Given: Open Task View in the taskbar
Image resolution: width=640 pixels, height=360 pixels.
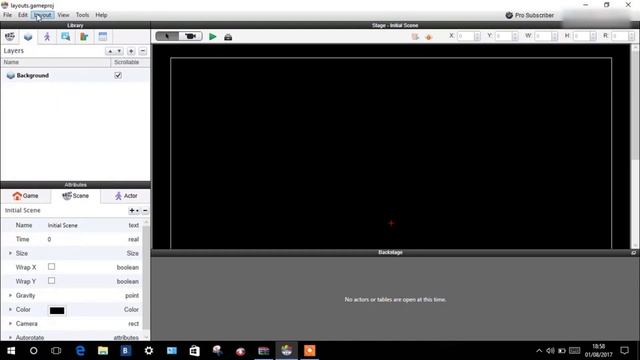Looking at the screenshot, I should pos(56,351).
